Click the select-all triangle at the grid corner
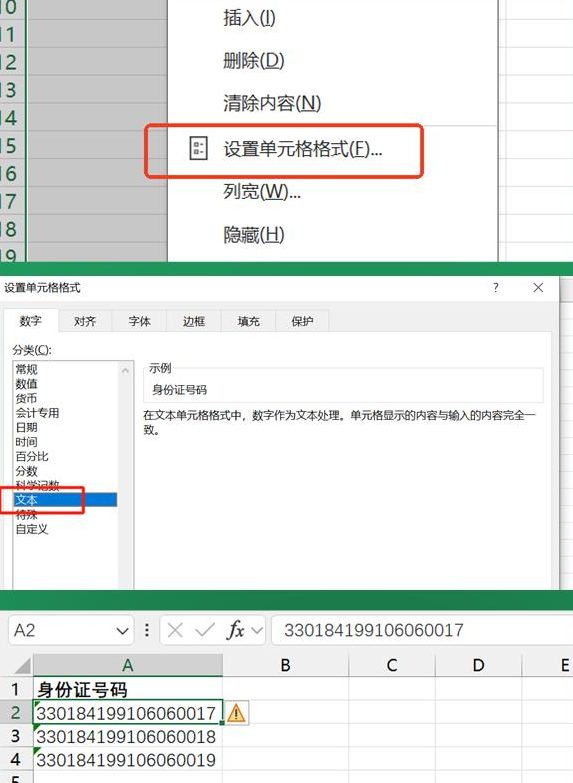Image resolution: width=573 pixels, height=783 pixels. coord(23,666)
